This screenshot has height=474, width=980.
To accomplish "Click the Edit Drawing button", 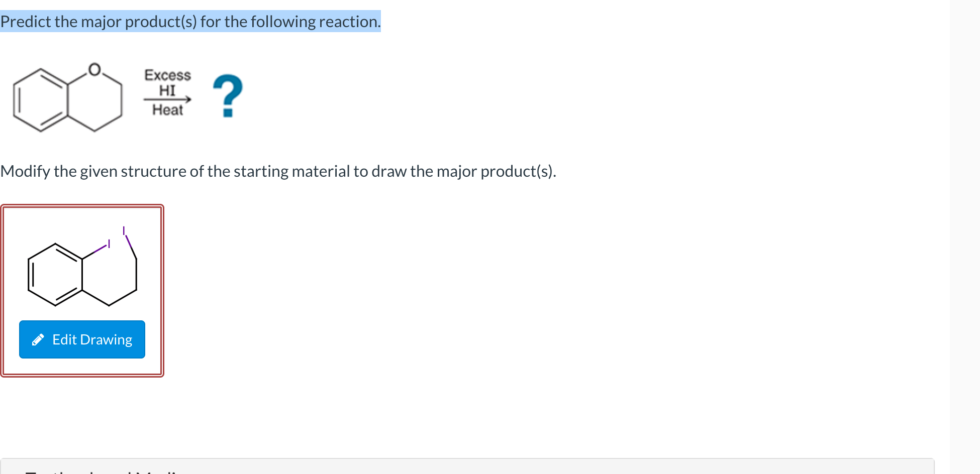I will click(82, 339).
